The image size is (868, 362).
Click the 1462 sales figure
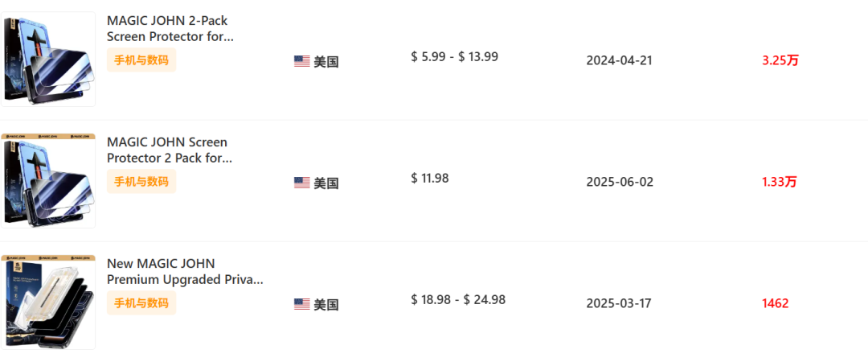[776, 303]
